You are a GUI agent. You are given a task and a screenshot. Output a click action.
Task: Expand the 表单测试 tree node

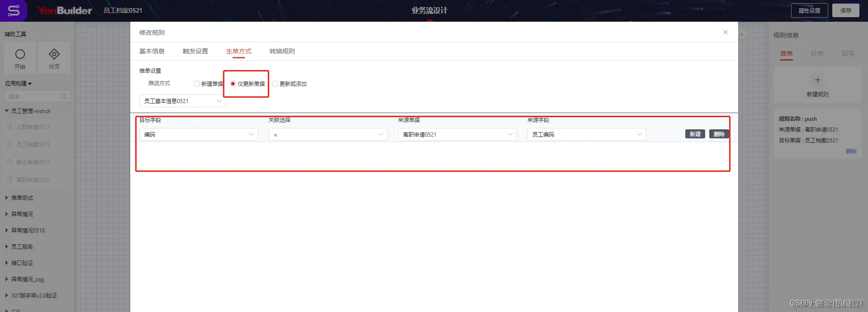pyautogui.click(x=7, y=198)
